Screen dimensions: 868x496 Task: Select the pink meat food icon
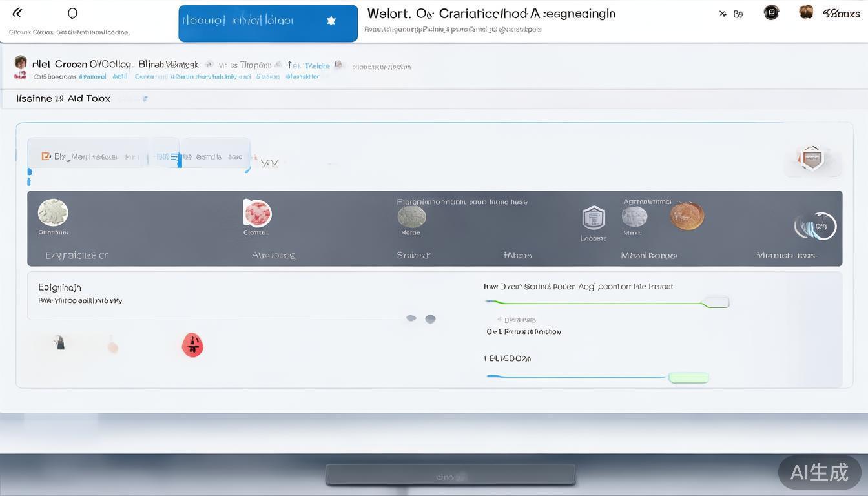(257, 213)
